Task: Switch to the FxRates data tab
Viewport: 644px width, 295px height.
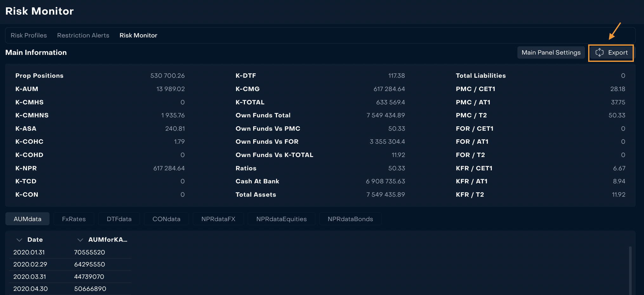Action: [74, 219]
